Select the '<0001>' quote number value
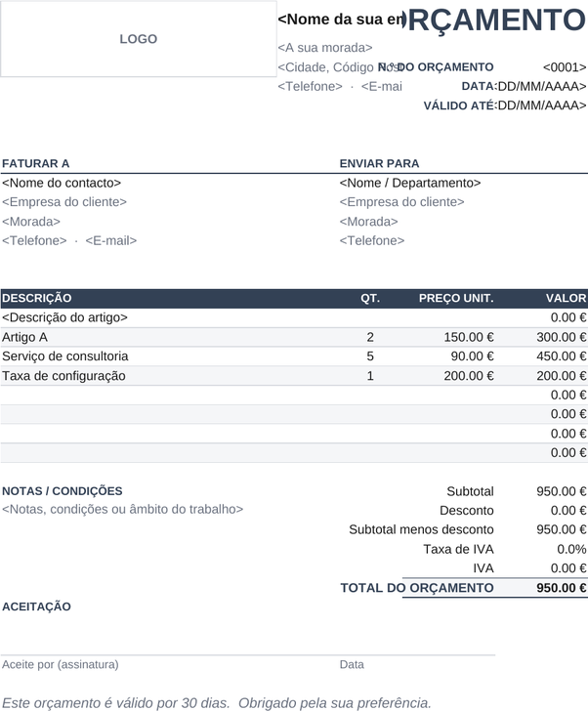 [x=565, y=67]
